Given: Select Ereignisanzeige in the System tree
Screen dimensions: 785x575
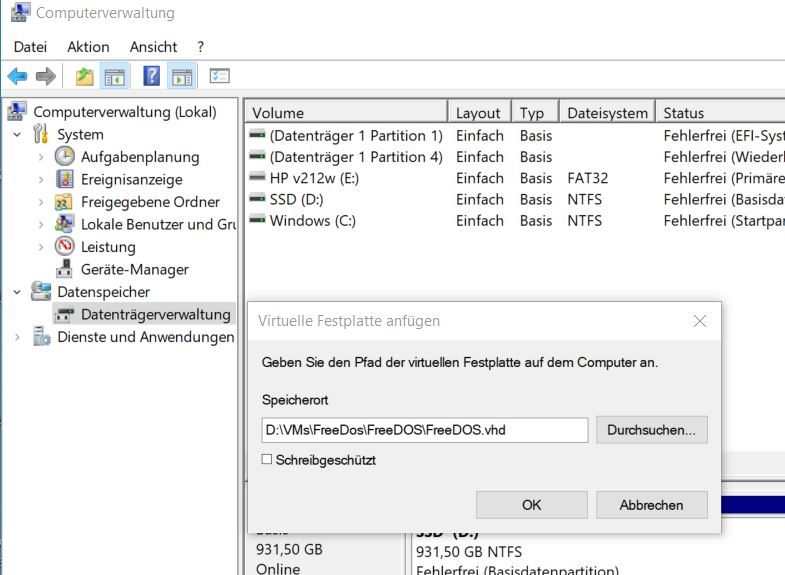Looking at the screenshot, I should 131,180.
